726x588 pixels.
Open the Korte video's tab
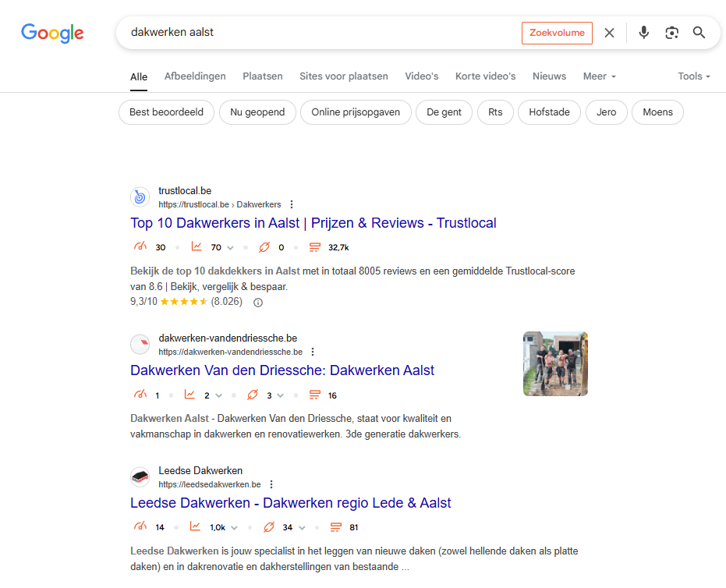[485, 76]
